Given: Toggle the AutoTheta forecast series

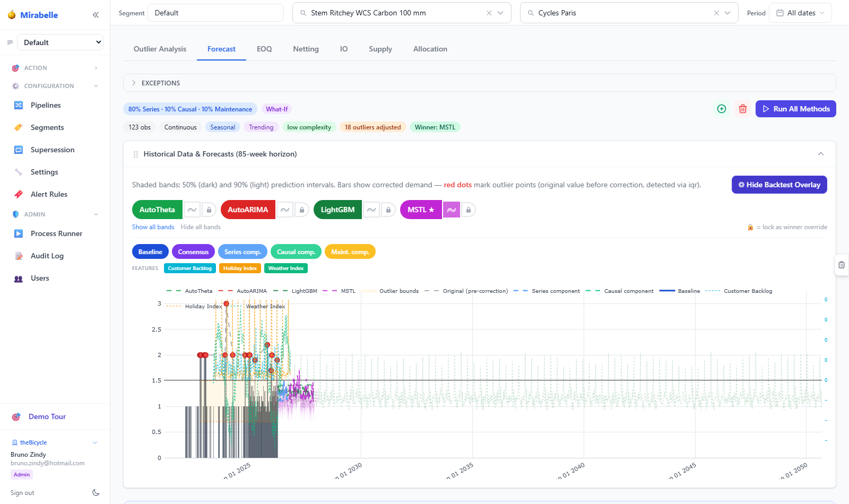Looking at the screenshot, I should point(157,210).
